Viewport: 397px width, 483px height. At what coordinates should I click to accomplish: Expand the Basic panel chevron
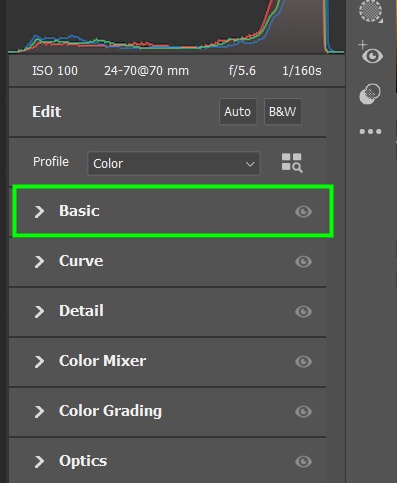[x=39, y=211]
